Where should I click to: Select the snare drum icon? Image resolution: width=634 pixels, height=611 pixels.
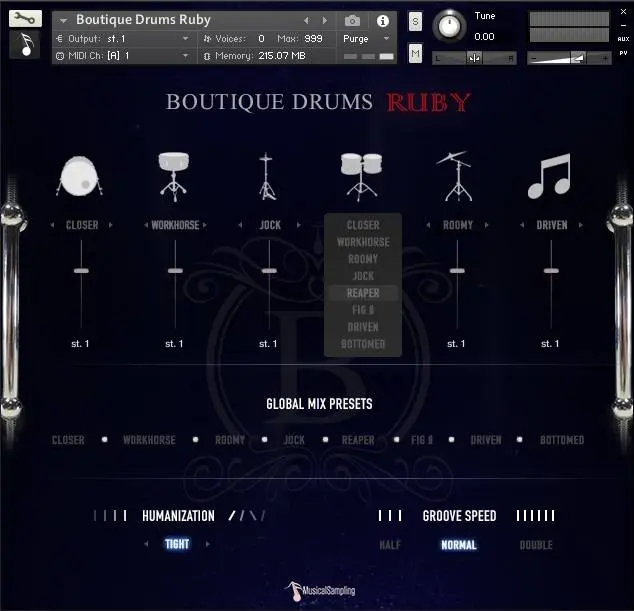click(174, 176)
